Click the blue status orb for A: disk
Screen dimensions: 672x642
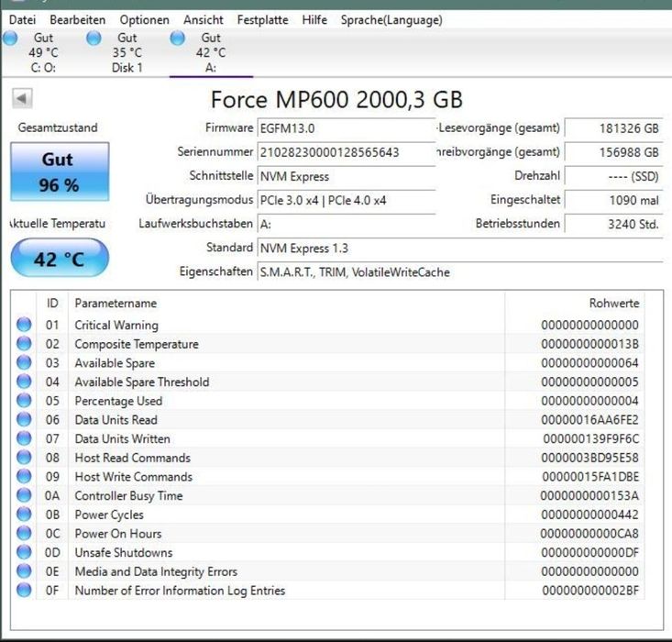[178, 39]
